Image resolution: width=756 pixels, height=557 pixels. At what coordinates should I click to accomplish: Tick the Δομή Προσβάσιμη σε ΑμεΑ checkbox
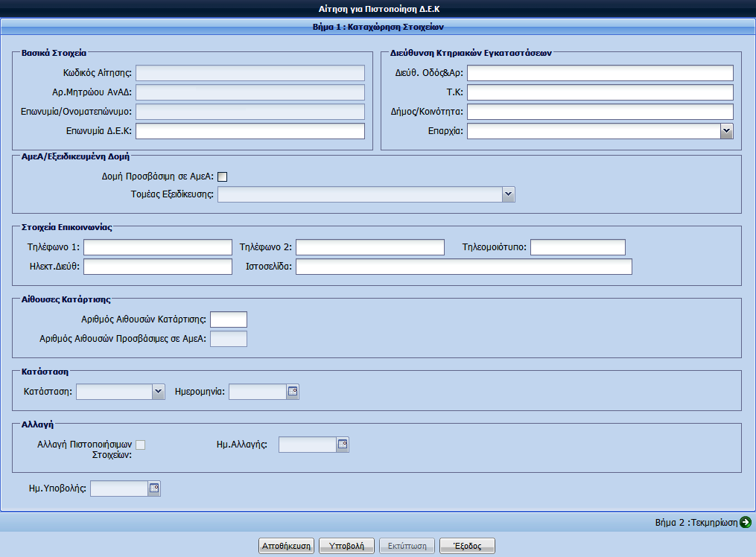(x=222, y=176)
